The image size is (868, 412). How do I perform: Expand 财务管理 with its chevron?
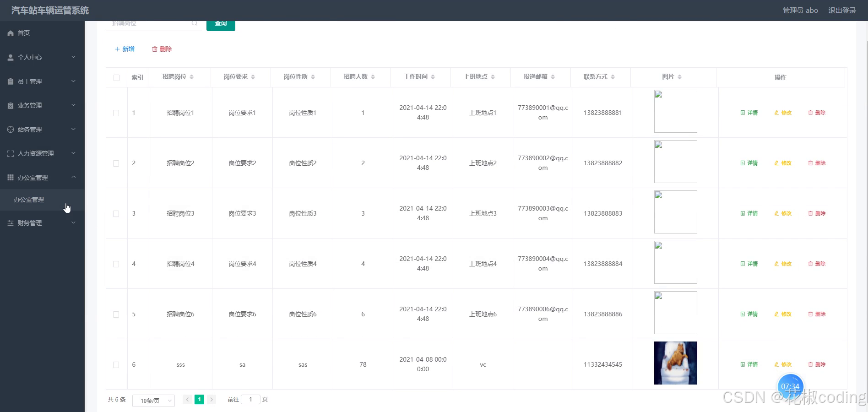click(73, 222)
